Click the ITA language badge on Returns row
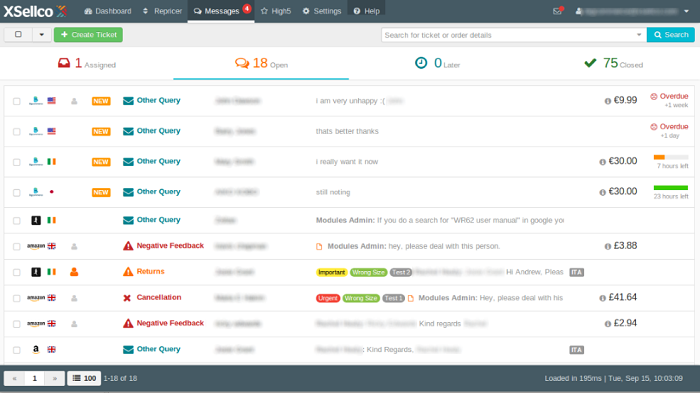 pyautogui.click(x=576, y=272)
